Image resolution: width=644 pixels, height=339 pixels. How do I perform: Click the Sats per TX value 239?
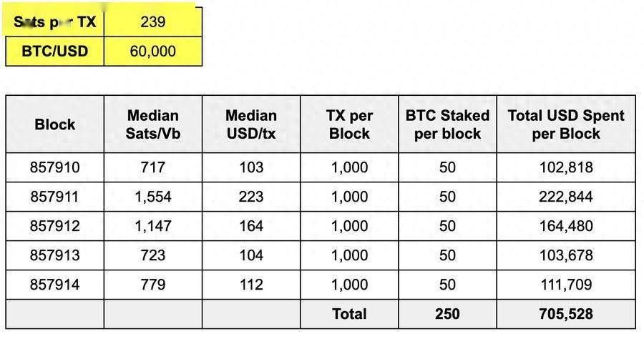[x=153, y=21]
